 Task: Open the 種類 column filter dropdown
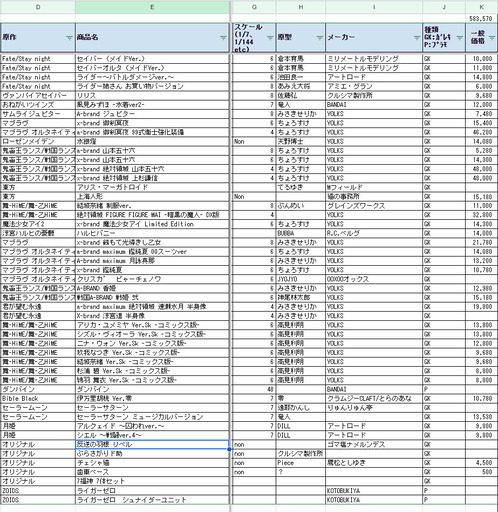pyautogui.click(x=460, y=37)
